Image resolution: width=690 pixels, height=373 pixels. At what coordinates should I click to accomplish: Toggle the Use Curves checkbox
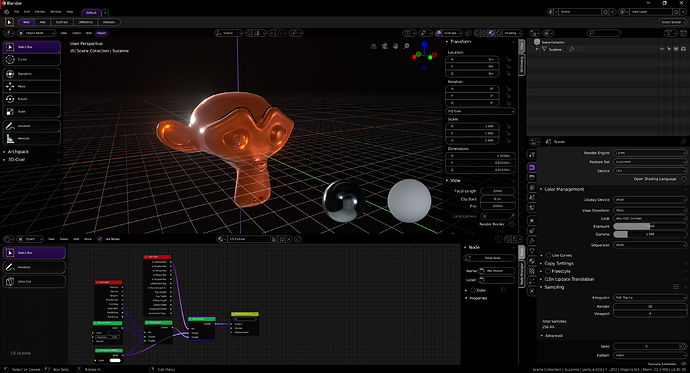coord(548,255)
